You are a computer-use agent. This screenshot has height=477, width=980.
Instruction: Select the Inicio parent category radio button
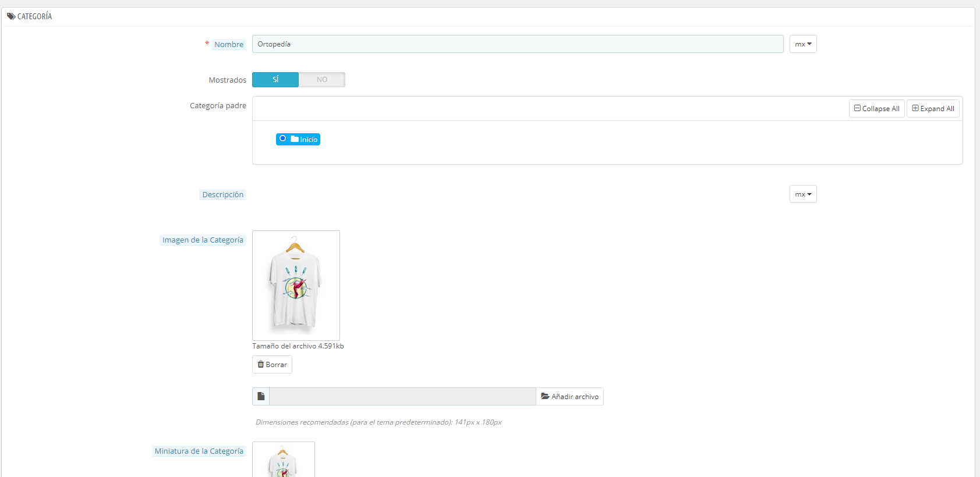click(x=283, y=138)
